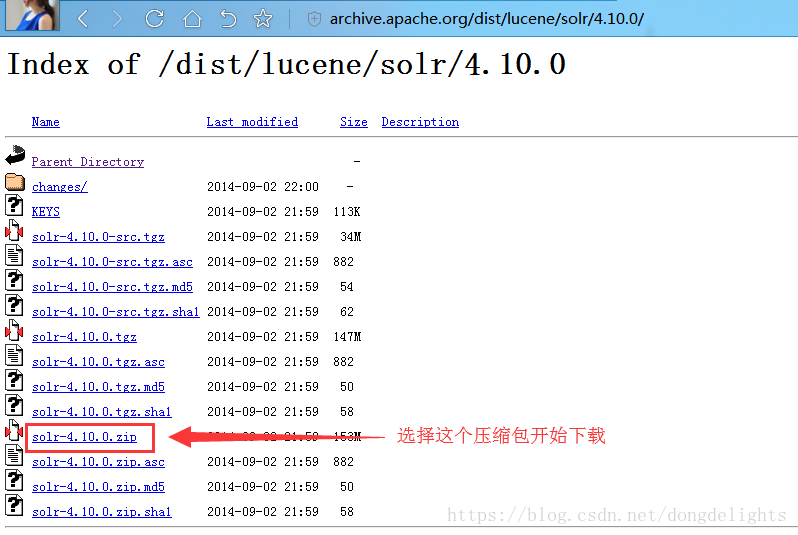Open solr-4.10.0.tgz.asc signature link
Image resolution: width=798 pixels, height=535 pixels.
point(98,361)
